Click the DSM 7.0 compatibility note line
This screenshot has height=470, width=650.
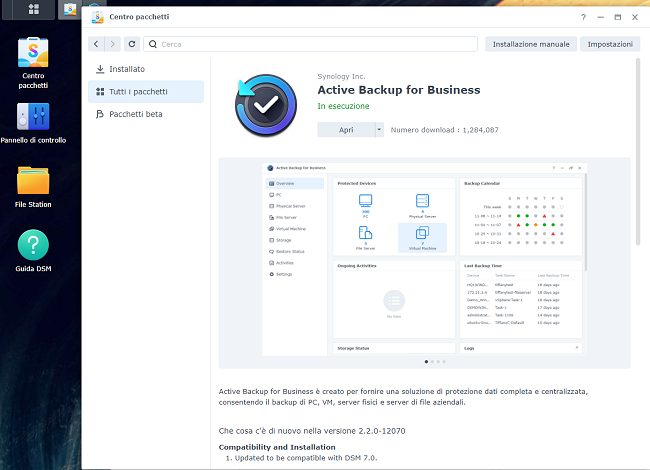tap(302, 458)
